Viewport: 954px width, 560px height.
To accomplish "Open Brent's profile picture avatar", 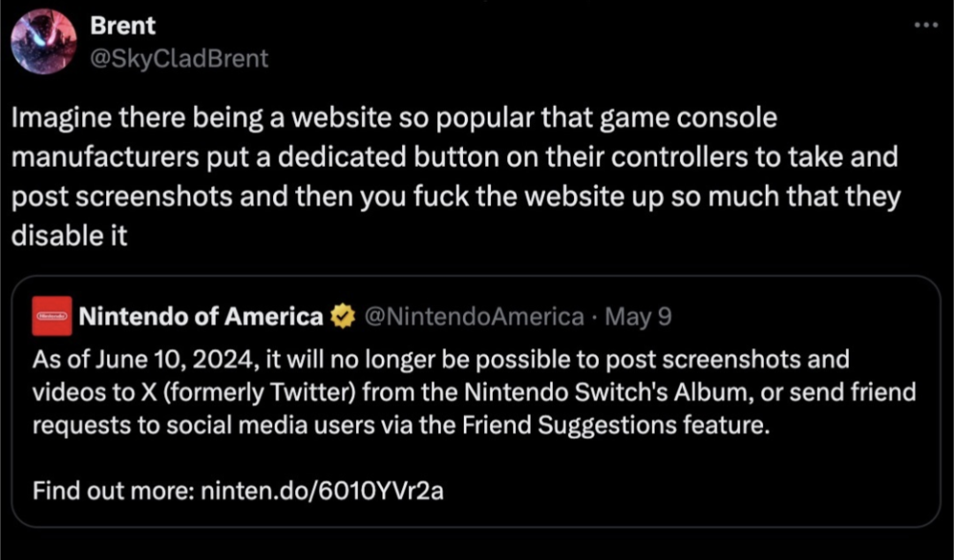I will pyautogui.click(x=43, y=42).
